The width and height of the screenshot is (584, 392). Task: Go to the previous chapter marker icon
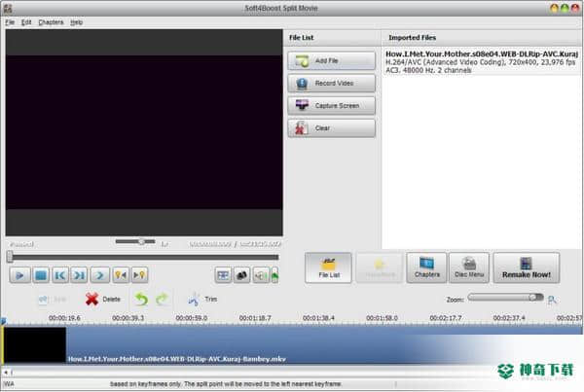tap(121, 275)
